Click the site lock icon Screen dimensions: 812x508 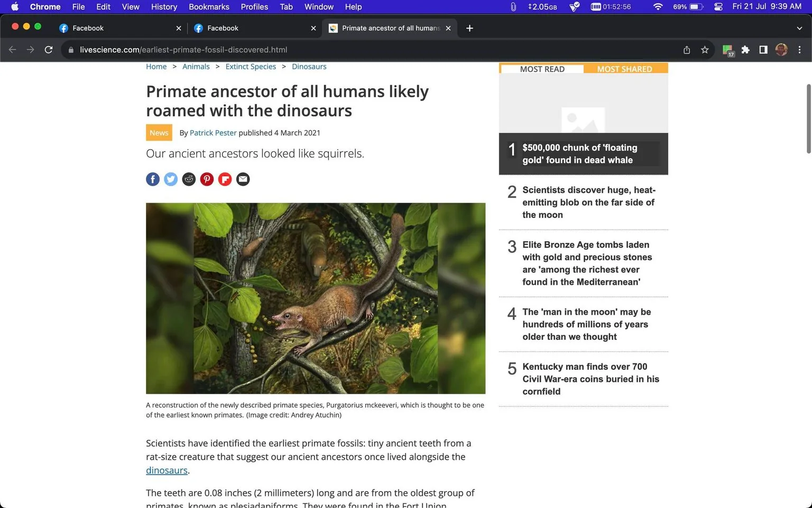(x=71, y=50)
